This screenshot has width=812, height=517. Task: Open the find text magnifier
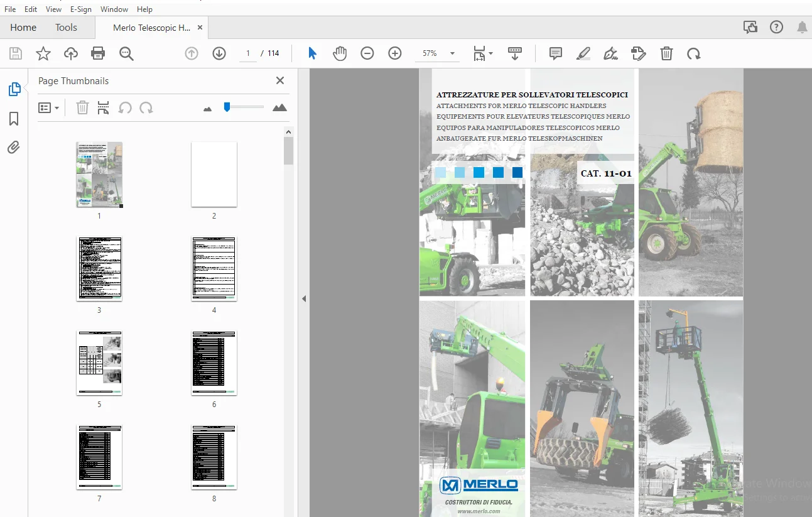click(x=126, y=54)
